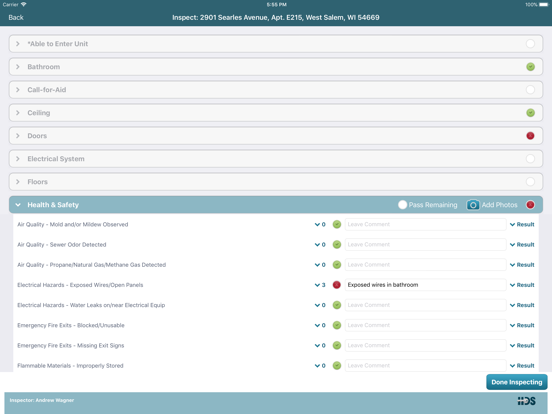552x414 pixels.
Task: Toggle empty status circle for Able to Enter Unit
Action: pos(530,44)
